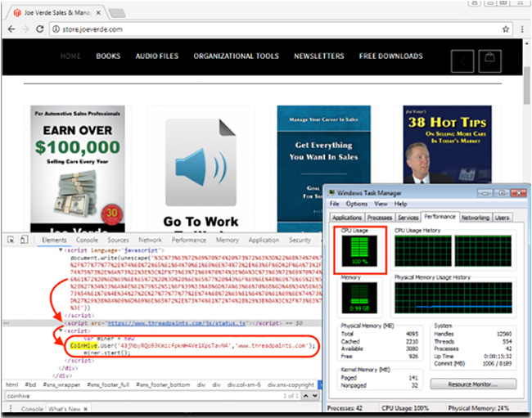This screenshot has height=418, width=532.
Task: Click the CoinHive.User code line
Action: click(x=192, y=345)
